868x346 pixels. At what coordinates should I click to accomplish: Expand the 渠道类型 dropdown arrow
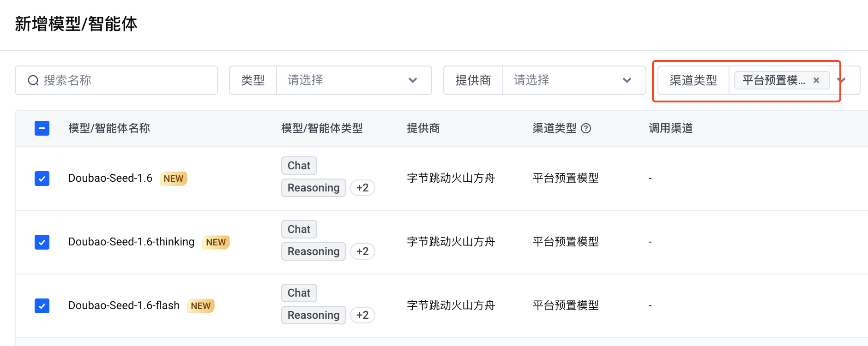(x=842, y=80)
